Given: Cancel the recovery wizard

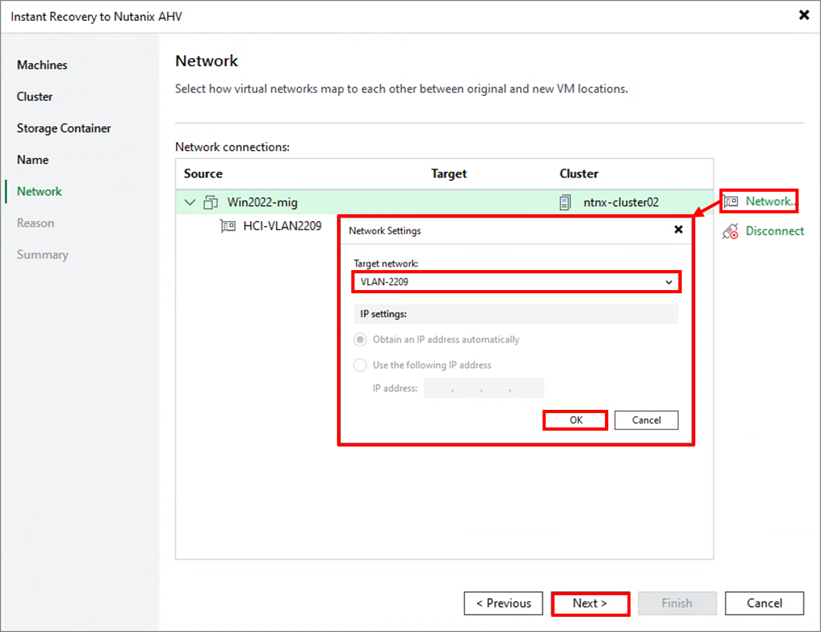Looking at the screenshot, I should pos(764,604).
